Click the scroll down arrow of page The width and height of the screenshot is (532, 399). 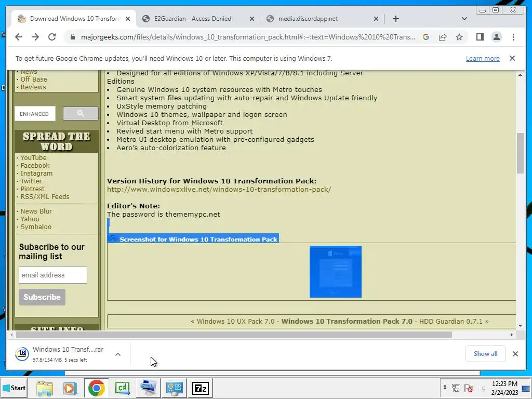(520, 326)
